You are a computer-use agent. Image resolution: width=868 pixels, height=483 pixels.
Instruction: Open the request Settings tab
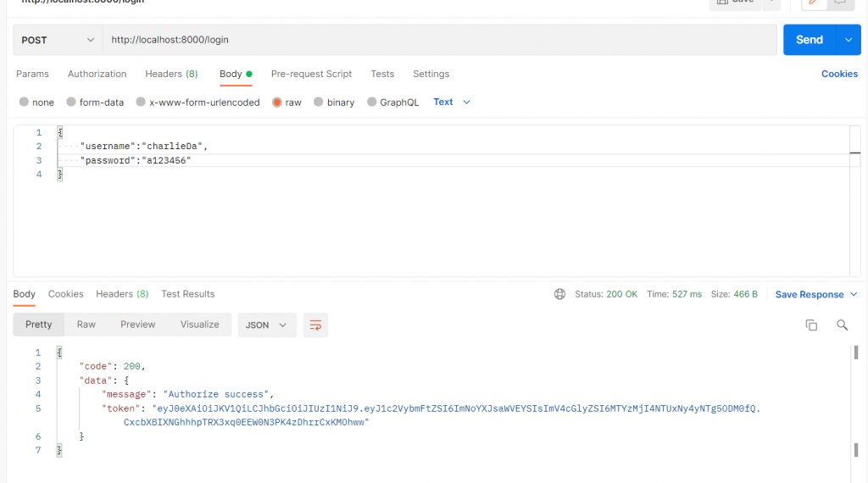(431, 74)
